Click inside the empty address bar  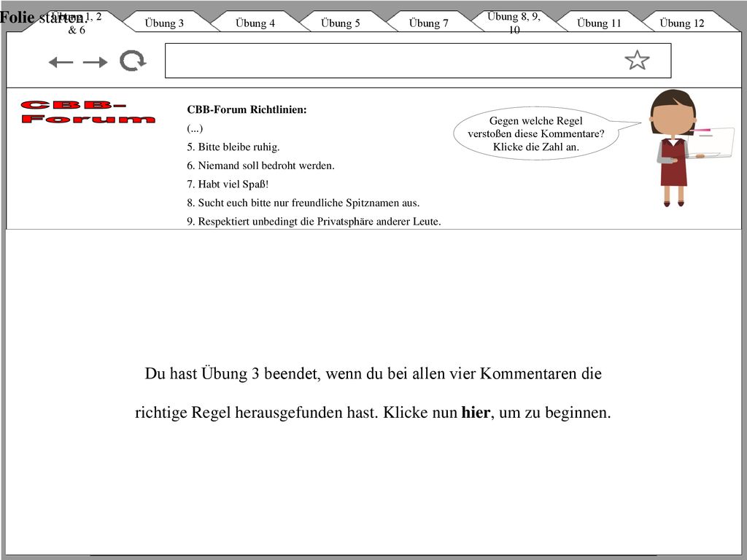tap(418, 61)
